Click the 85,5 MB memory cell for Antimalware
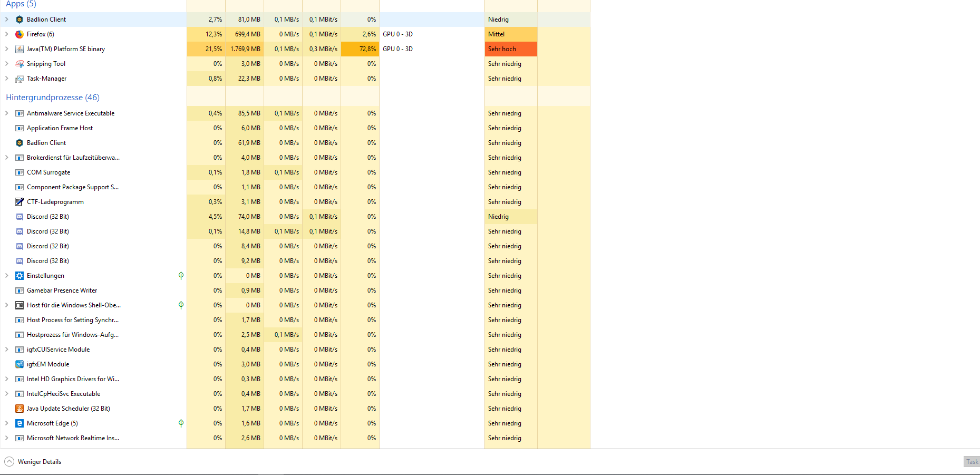Viewport: 980px width, 475px height. click(245, 113)
